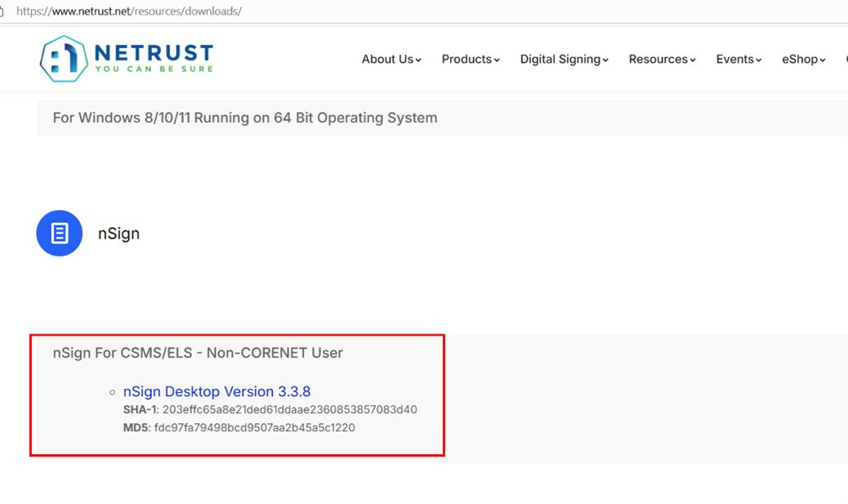Expand the Products dropdown
The image size is (848, 504).
(x=471, y=59)
